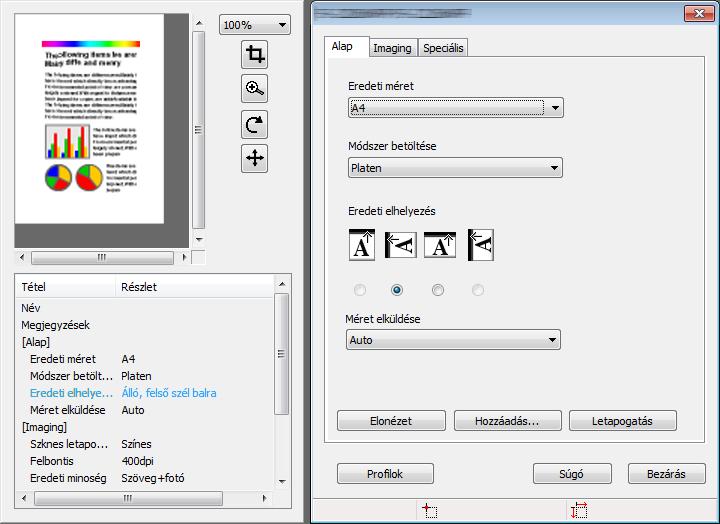This screenshot has width=720, height=524.
Task: Start scanning with Letapogatás button
Action: click(623, 421)
